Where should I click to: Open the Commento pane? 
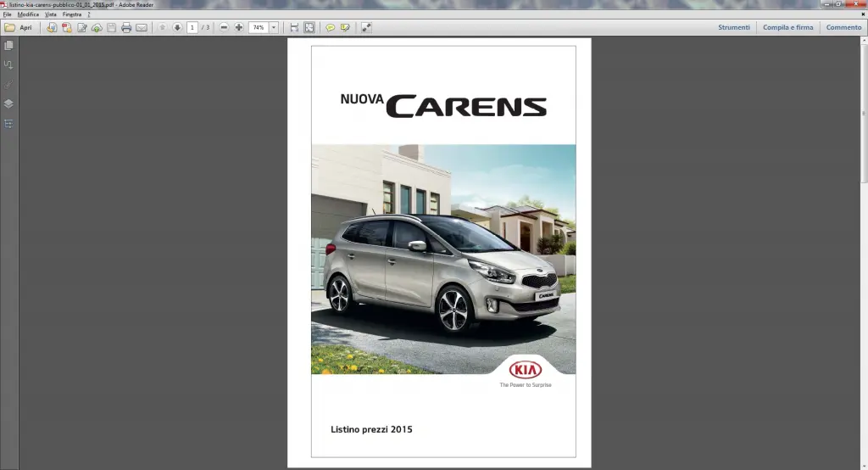click(x=843, y=27)
